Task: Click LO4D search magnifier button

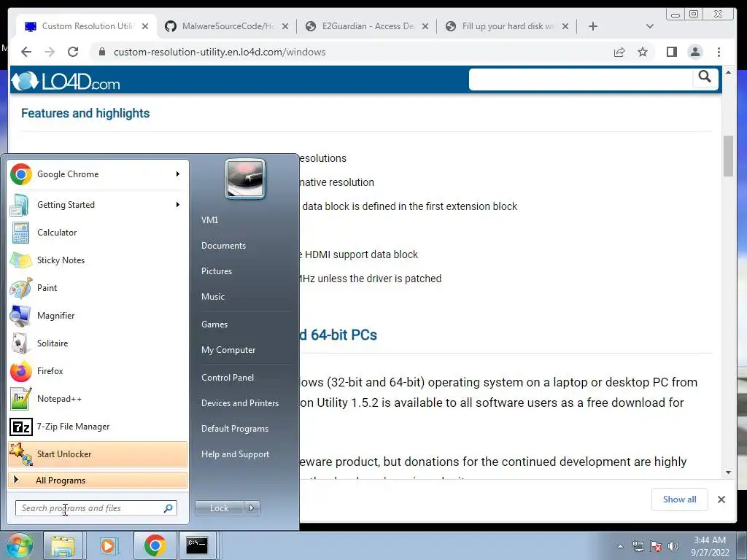Action: [705, 77]
